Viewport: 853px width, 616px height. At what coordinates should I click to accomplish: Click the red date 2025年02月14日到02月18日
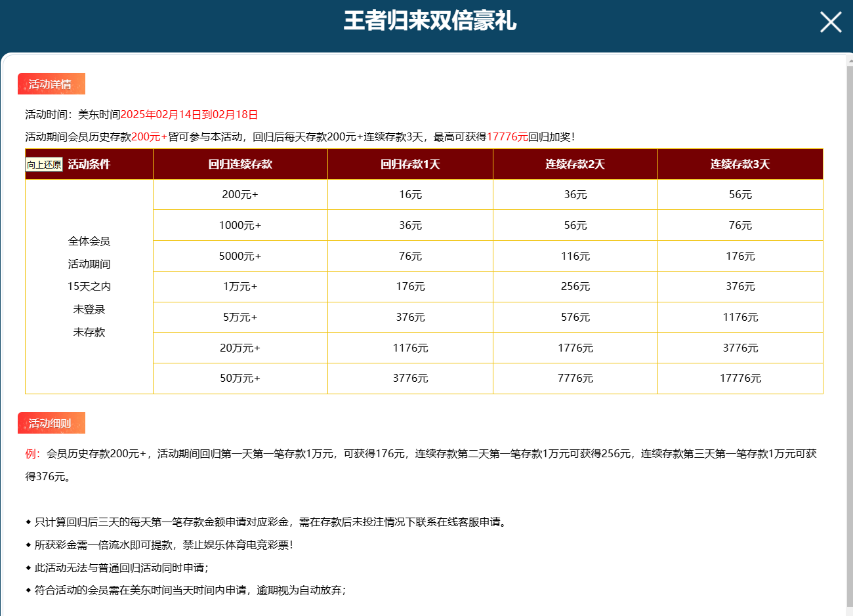(x=189, y=114)
